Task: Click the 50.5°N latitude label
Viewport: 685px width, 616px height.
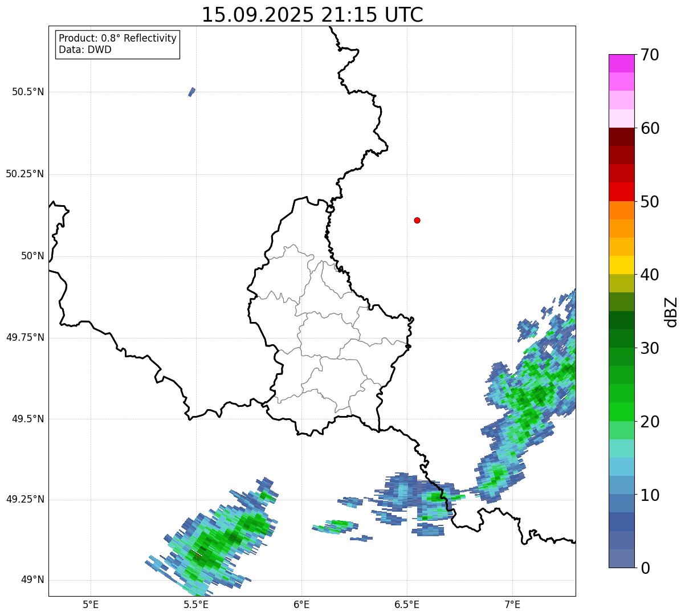Action: coord(28,92)
